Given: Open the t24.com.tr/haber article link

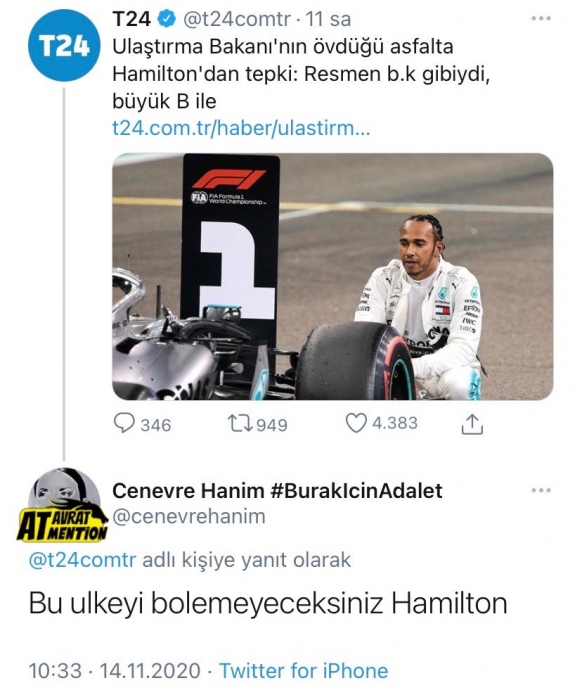Looking at the screenshot, I should pos(241,128).
